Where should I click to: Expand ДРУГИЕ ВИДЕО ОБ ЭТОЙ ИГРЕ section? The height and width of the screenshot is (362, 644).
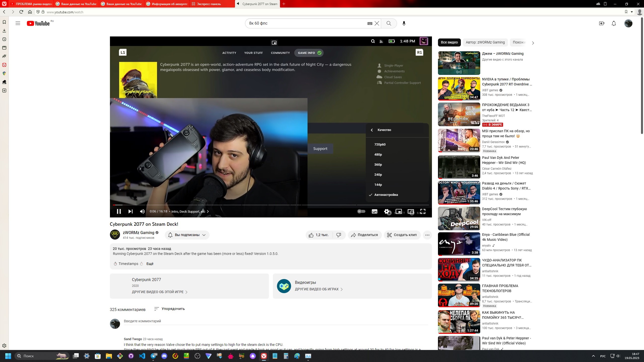(x=158, y=292)
